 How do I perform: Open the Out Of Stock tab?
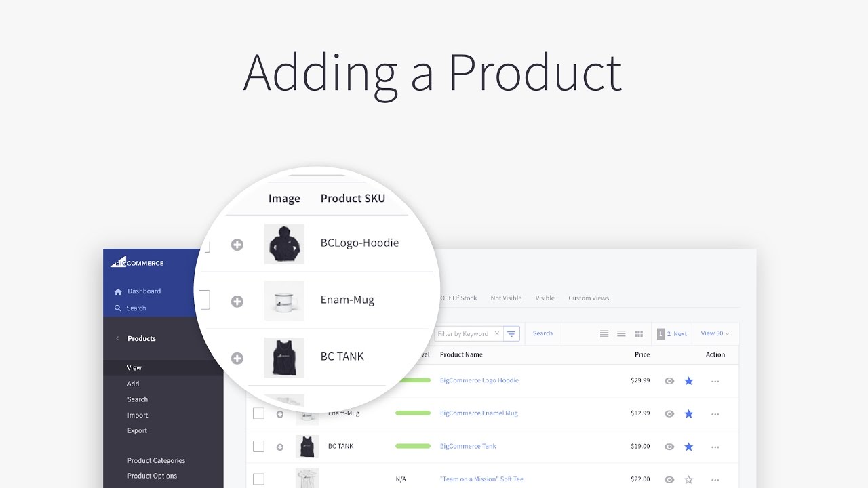(x=458, y=298)
